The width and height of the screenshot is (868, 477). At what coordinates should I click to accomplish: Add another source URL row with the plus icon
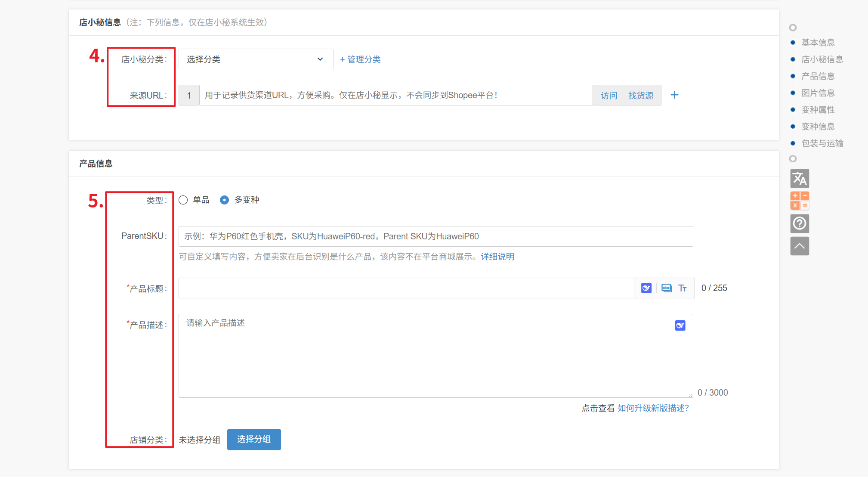click(x=674, y=95)
